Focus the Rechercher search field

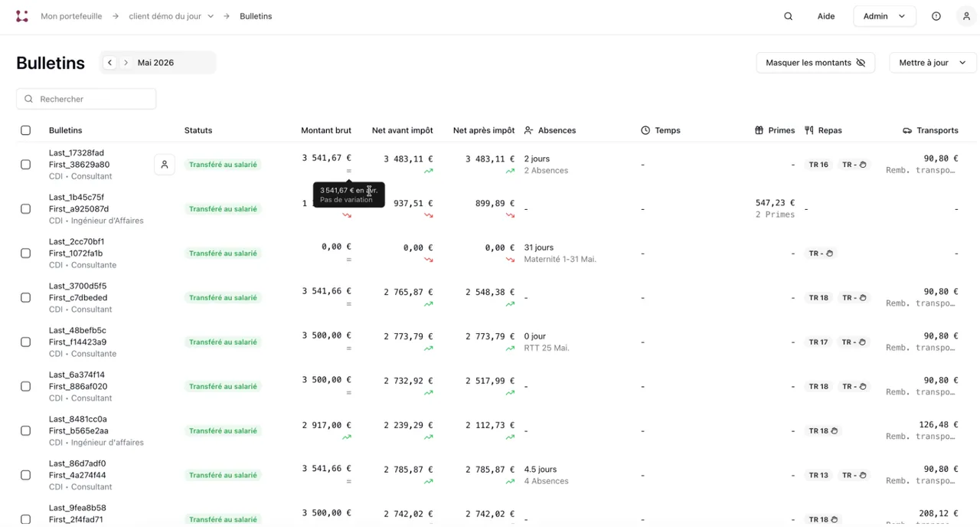(x=86, y=99)
